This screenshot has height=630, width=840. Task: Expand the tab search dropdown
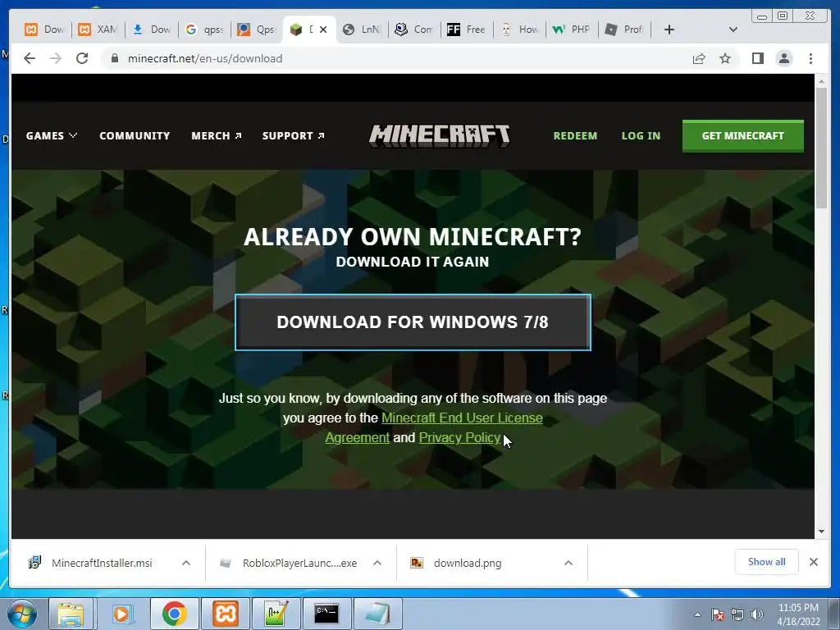pos(733,30)
